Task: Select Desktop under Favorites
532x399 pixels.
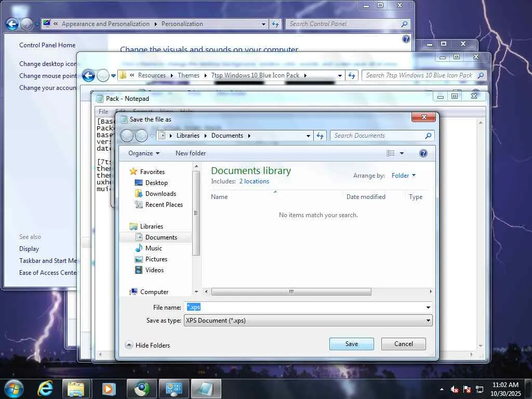Action: pyautogui.click(x=156, y=182)
